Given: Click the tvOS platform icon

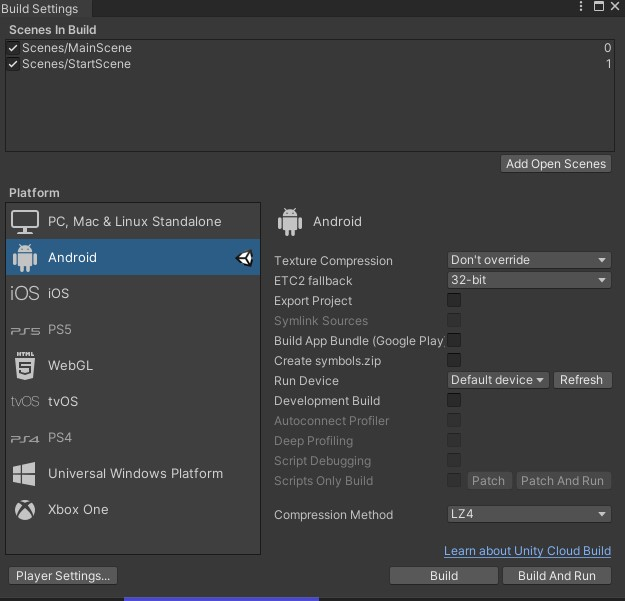Looking at the screenshot, I should [25, 401].
